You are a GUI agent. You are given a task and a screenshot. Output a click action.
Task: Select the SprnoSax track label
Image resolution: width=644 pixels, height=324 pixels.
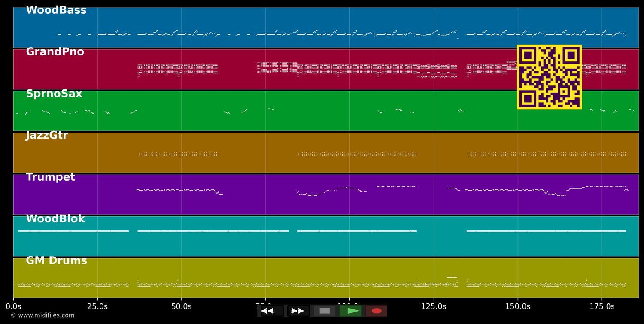[x=54, y=94]
